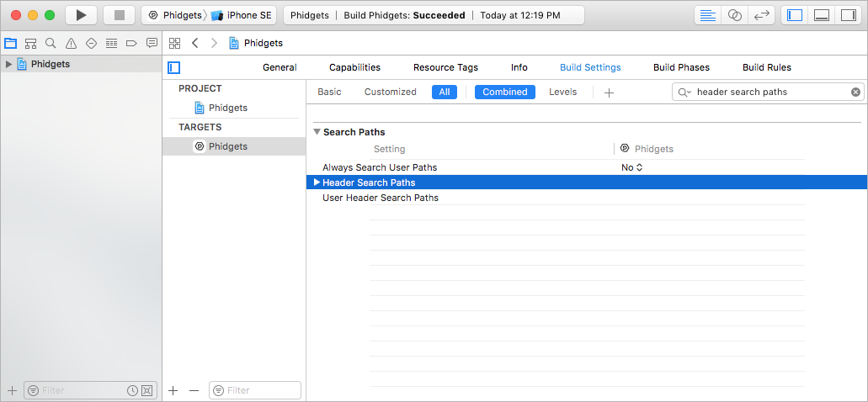The width and height of the screenshot is (868, 402).
Task: Select the Phidgets target under TARGETS
Action: [233, 146]
